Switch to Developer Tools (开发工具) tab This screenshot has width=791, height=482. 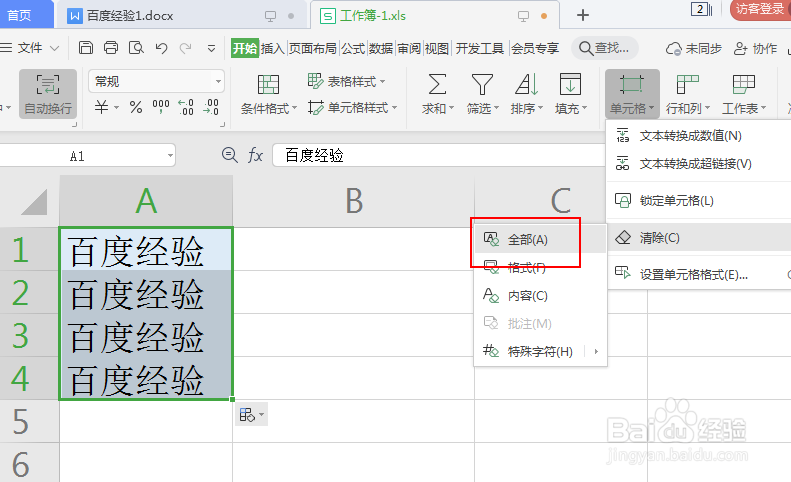click(480, 48)
